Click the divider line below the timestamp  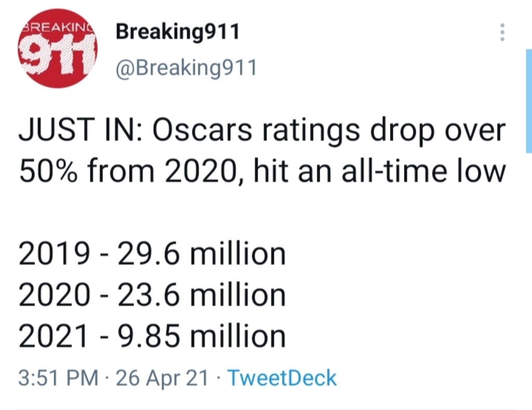point(266,409)
